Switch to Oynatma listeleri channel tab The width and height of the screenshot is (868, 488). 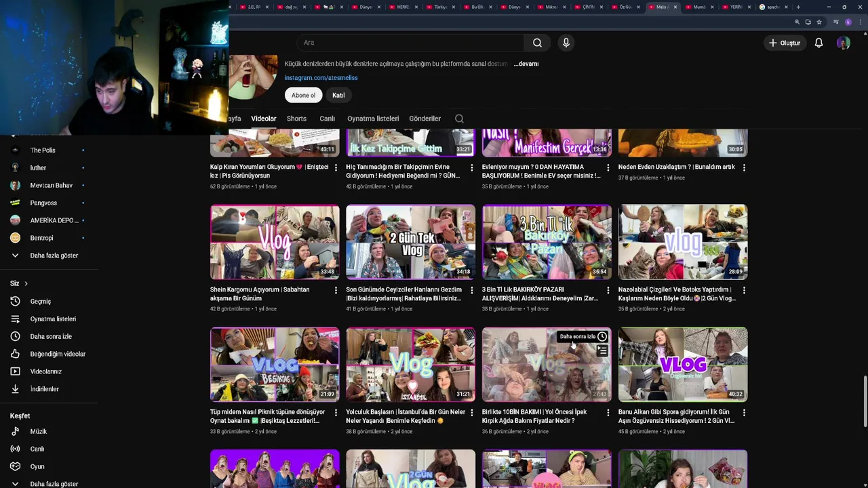(x=373, y=119)
